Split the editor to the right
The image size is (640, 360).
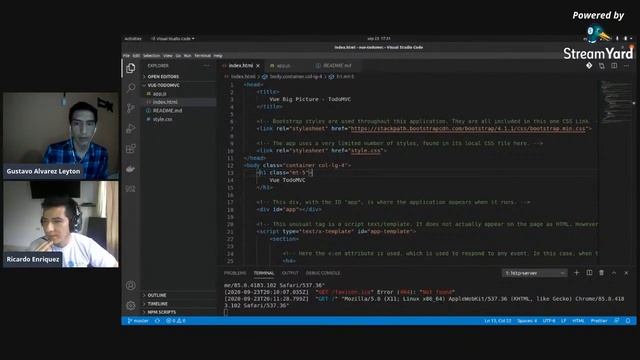pyautogui.click(x=614, y=65)
